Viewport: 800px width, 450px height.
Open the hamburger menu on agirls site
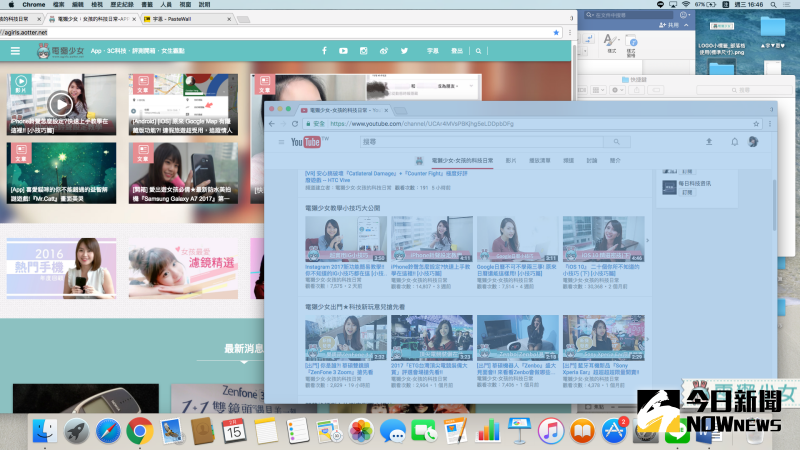[15, 51]
